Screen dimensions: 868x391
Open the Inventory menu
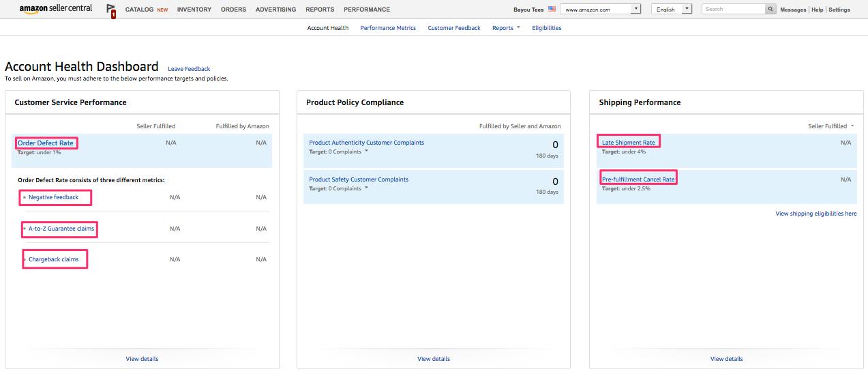[x=194, y=10]
